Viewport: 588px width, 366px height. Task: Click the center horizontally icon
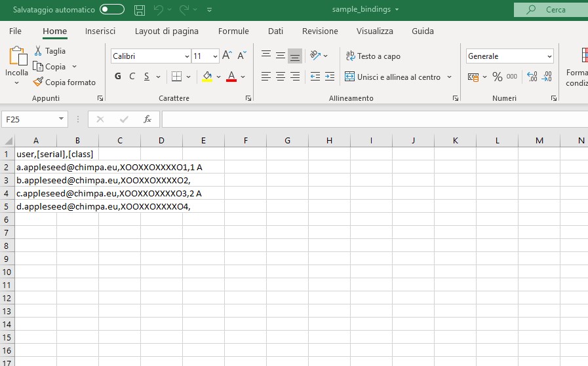[x=281, y=77]
